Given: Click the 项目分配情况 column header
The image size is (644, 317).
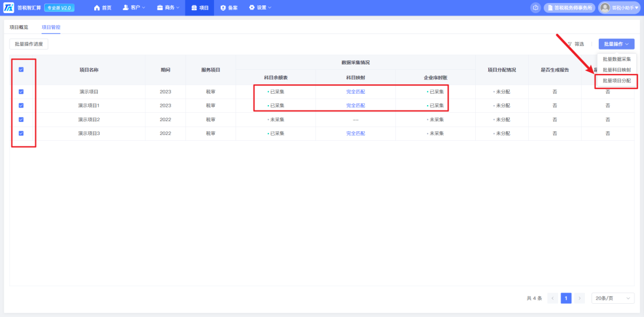Looking at the screenshot, I should 501,70.
